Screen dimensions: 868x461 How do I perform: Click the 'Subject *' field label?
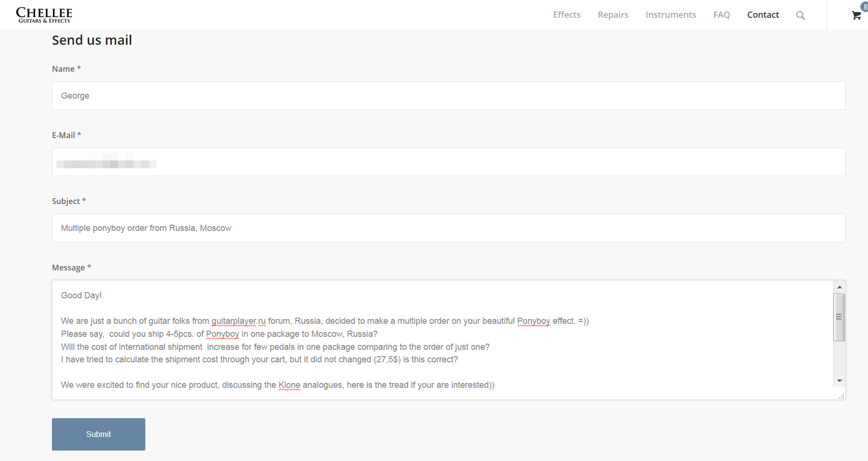coord(69,201)
